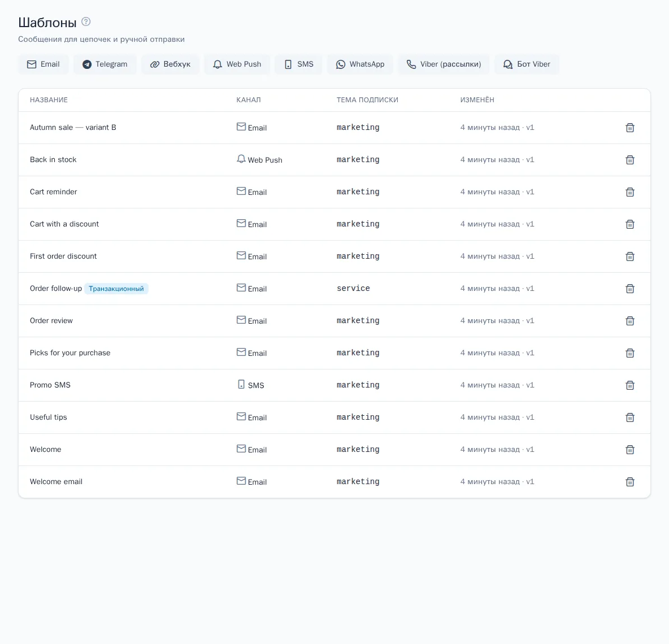
Task: Create a new Telegram template
Action: pyautogui.click(x=105, y=64)
